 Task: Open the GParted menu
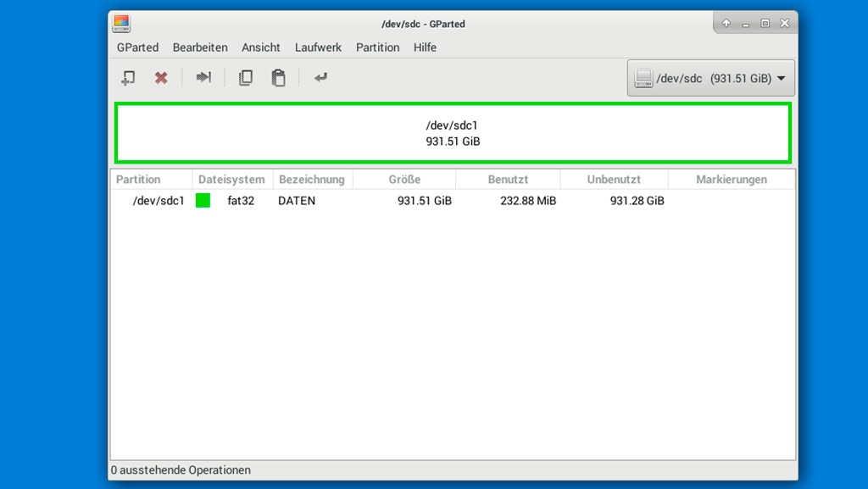click(x=137, y=47)
